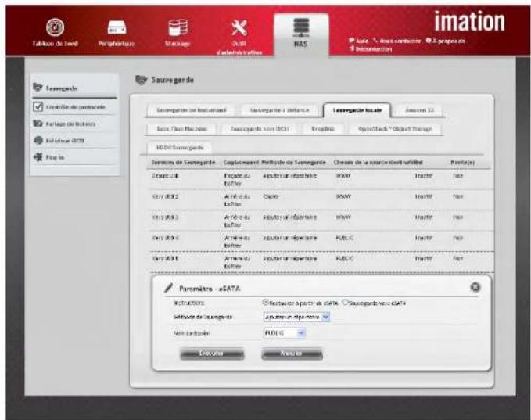This screenshot has height=420, width=531.
Task: Click the Sauvegarde page heading icon
Action: click(x=142, y=80)
